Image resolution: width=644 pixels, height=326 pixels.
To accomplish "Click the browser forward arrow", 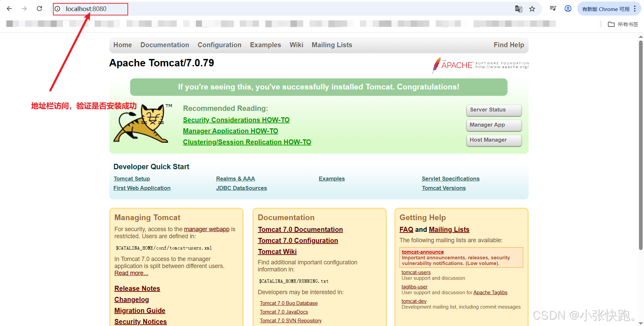I will pos(24,9).
